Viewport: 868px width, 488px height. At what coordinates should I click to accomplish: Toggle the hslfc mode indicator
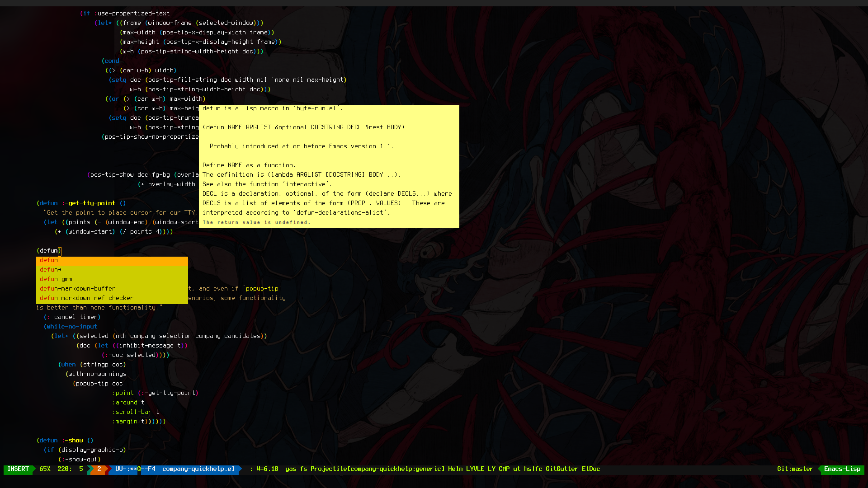[533, 469]
